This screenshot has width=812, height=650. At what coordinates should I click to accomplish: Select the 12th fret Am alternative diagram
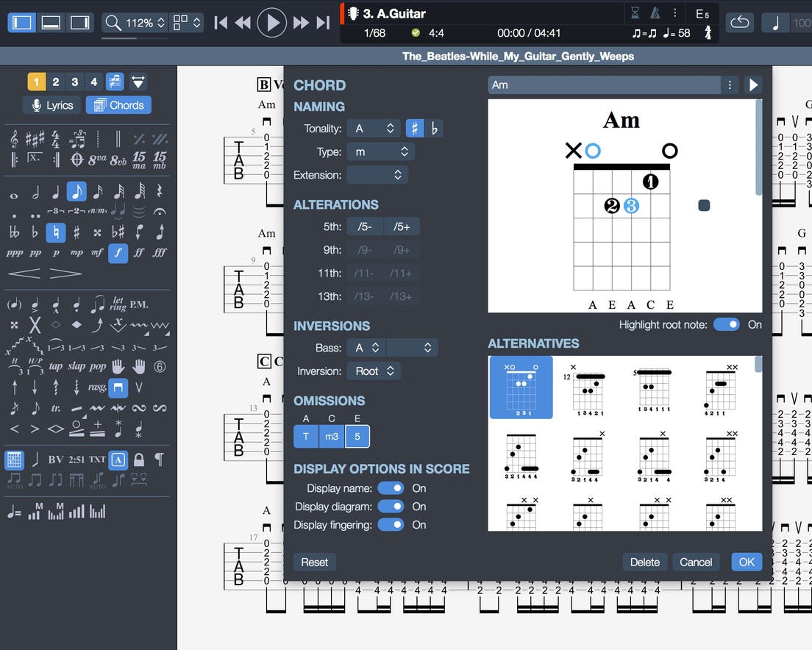click(x=587, y=388)
